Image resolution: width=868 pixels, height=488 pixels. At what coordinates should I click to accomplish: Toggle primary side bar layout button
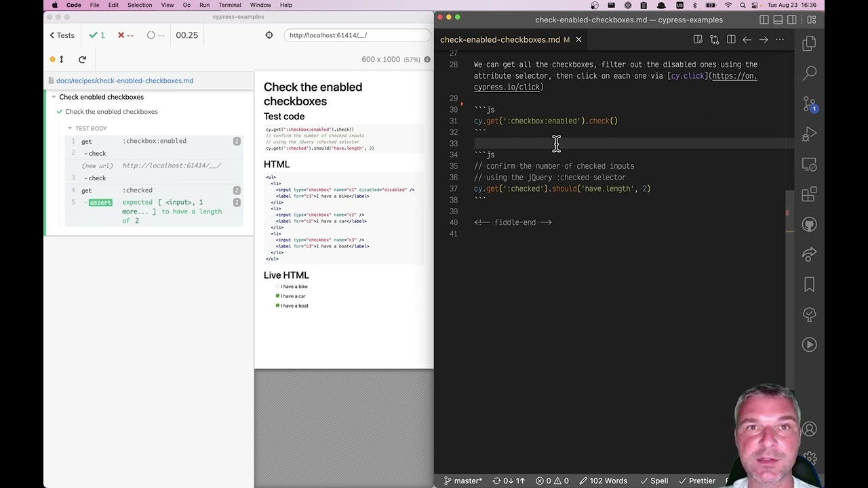(764, 20)
